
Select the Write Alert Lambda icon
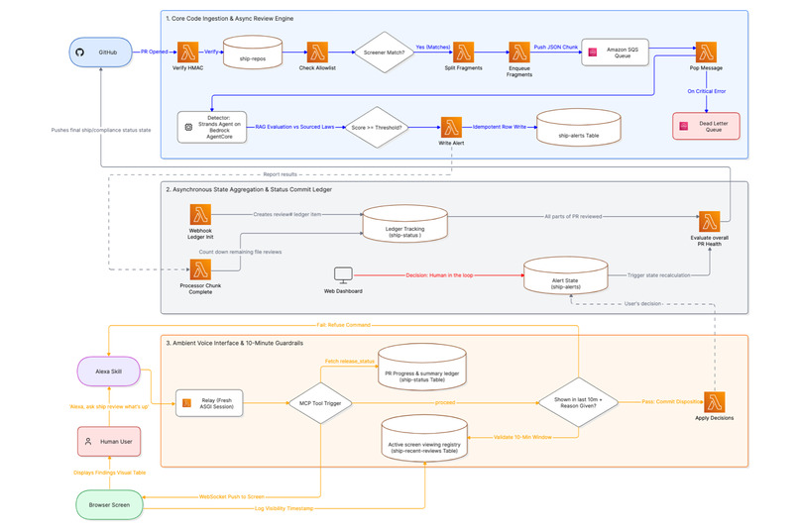click(x=451, y=127)
